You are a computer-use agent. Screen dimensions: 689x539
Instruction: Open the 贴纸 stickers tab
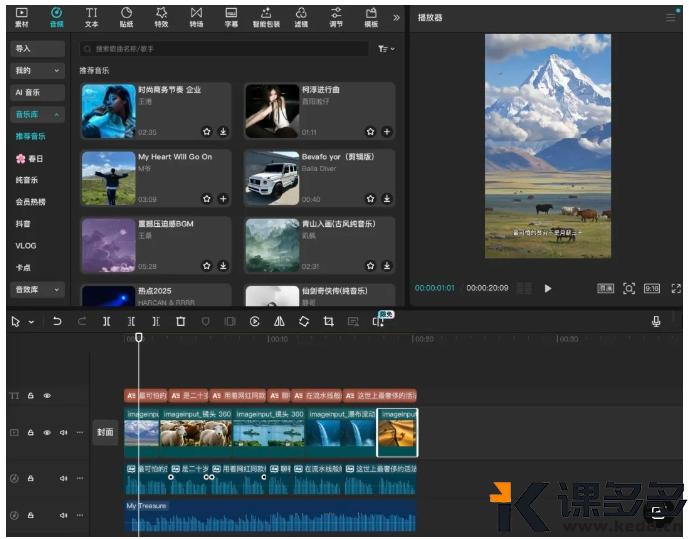pyautogui.click(x=126, y=16)
